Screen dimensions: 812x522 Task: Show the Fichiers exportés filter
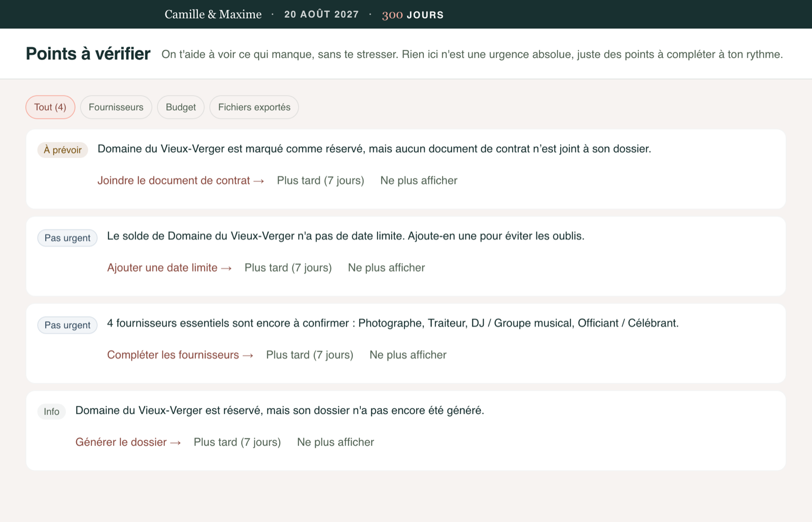pyautogui.click(x=254, y=107)
